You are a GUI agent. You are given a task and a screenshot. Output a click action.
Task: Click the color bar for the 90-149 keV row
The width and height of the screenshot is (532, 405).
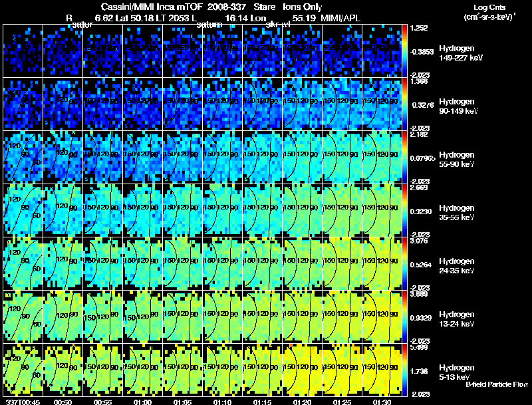click(404, 104)
